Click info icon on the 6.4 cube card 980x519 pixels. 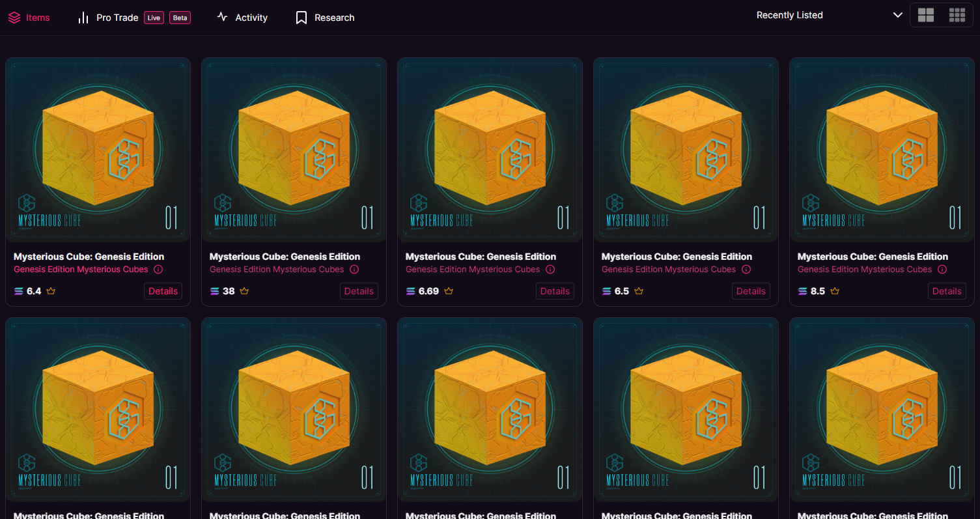158,270
